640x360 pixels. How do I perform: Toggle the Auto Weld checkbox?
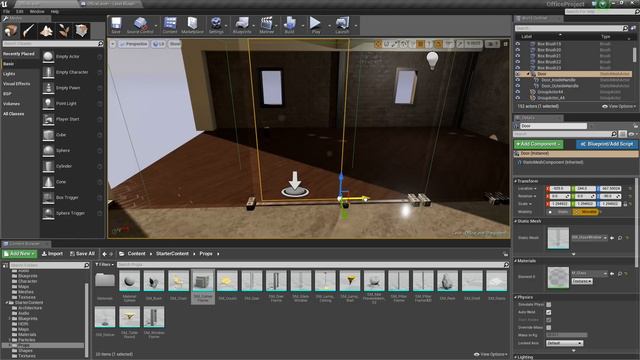pos(549,312)
